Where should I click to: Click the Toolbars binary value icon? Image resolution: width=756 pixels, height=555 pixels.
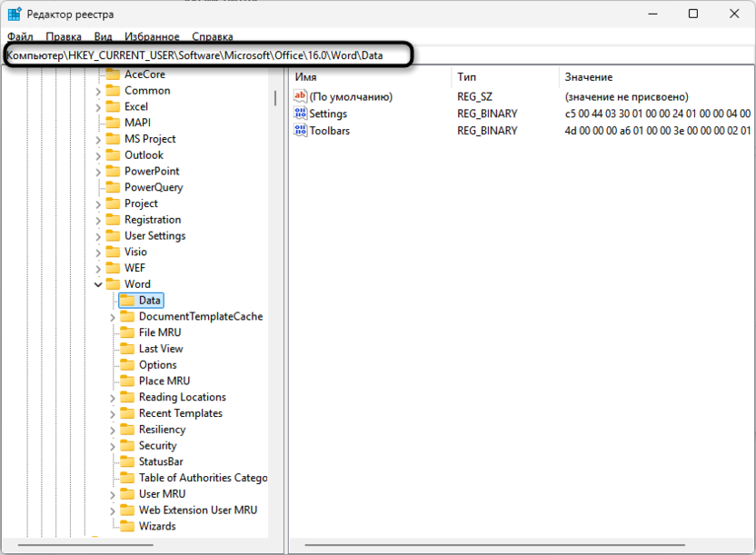click(300, 131)
